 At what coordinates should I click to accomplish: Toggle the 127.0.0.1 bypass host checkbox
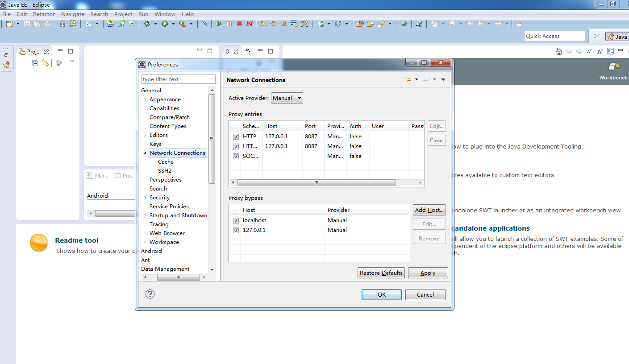click(x=236, y=230)
